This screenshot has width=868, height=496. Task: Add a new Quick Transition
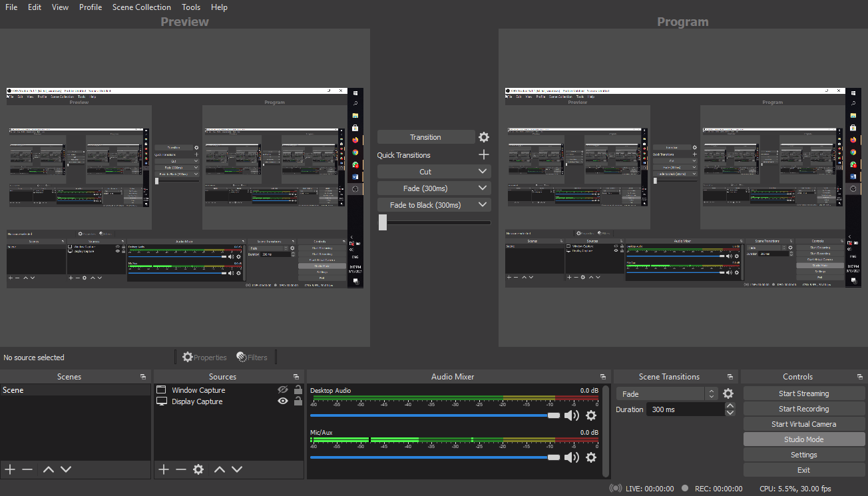click(x=483, y=154)
